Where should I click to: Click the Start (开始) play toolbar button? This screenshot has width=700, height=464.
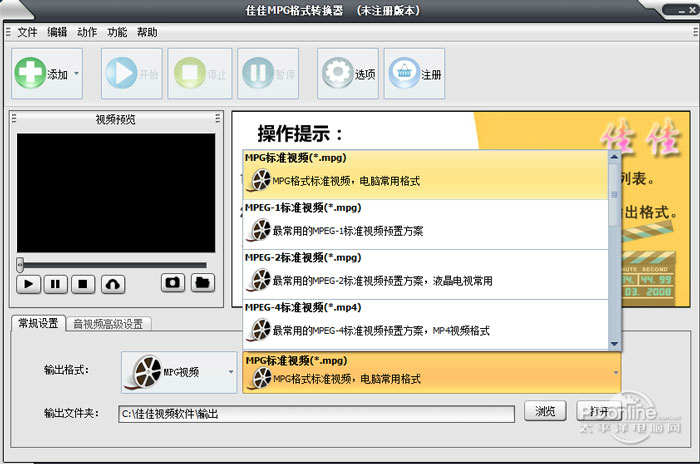132,74
